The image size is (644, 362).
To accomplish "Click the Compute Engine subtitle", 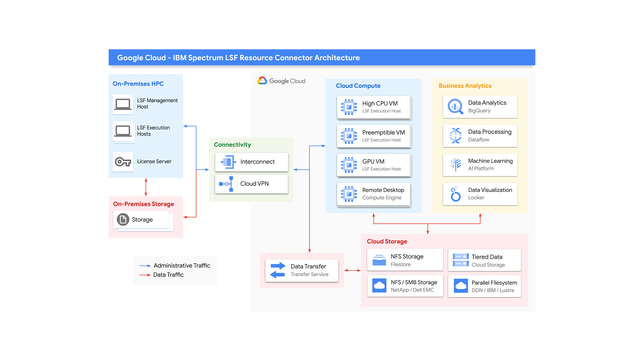I will [x=382, y=198].
